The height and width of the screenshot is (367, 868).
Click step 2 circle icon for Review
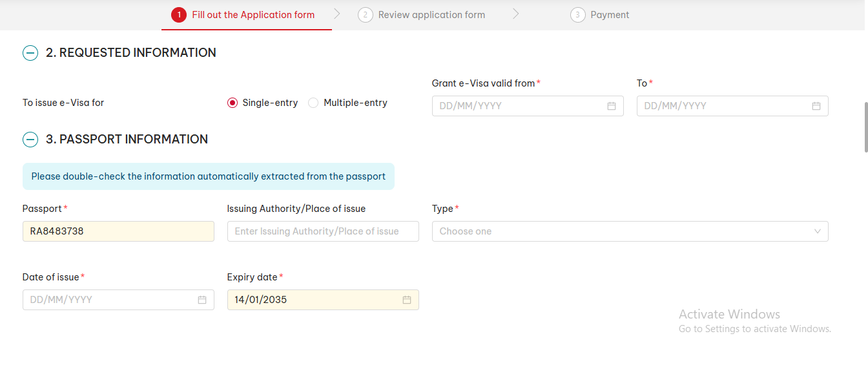(366, 15)
